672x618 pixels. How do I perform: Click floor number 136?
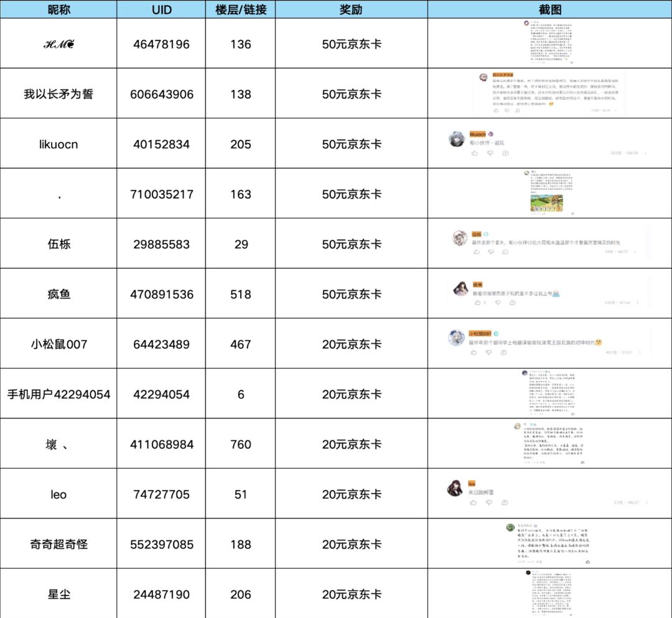pos(240,44)
